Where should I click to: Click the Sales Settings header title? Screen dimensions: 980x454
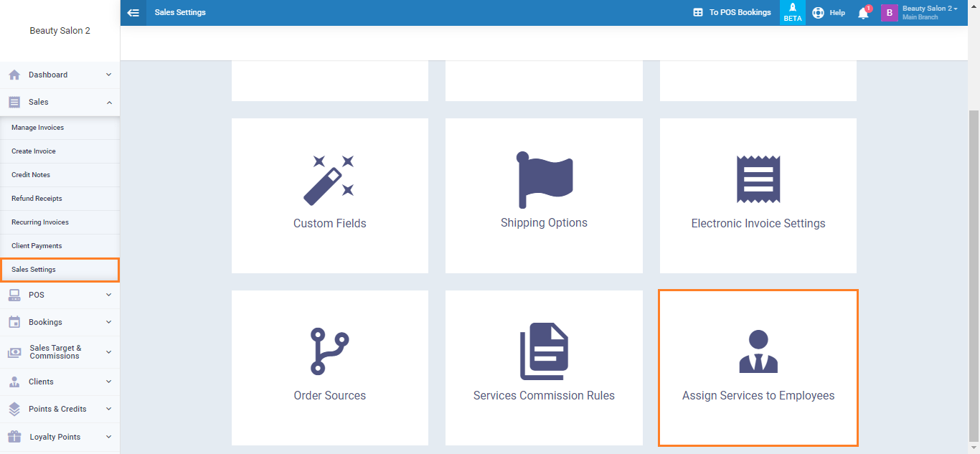180,12
